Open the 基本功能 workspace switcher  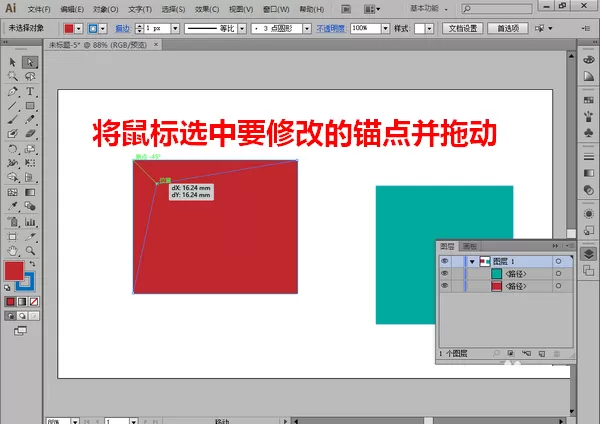click(429, 8)
